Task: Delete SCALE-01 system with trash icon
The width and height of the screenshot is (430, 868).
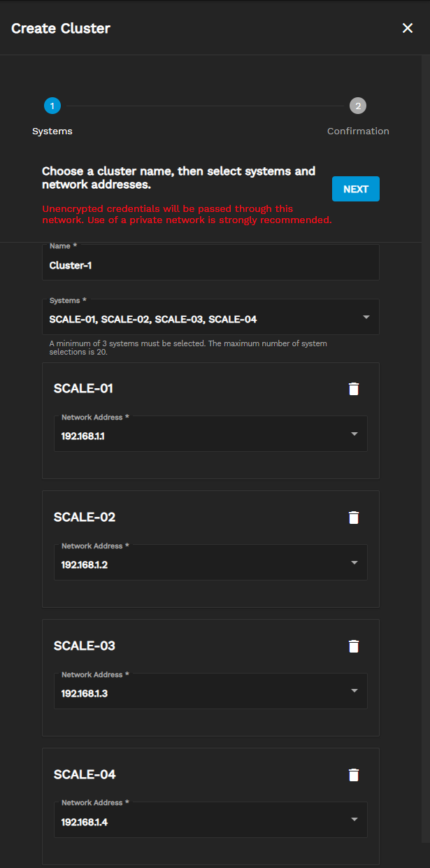Action: pos(354,389)
